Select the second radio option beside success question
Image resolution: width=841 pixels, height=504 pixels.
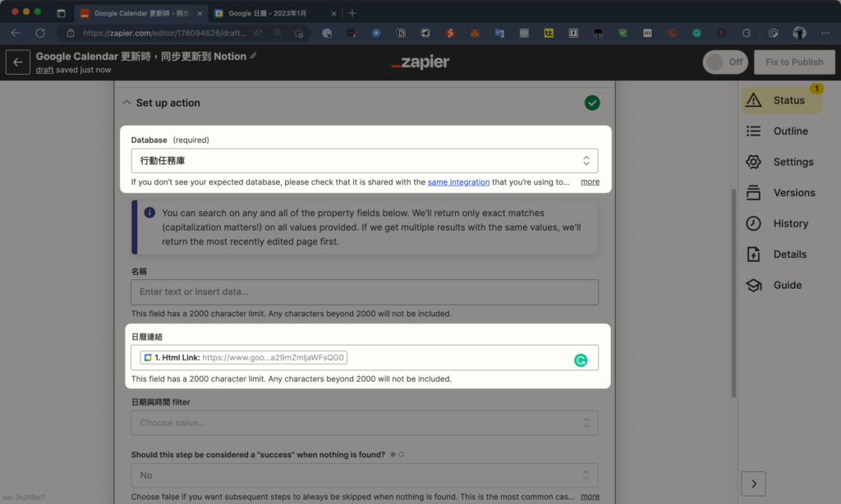pyautogui.click(x=401, y=455)
